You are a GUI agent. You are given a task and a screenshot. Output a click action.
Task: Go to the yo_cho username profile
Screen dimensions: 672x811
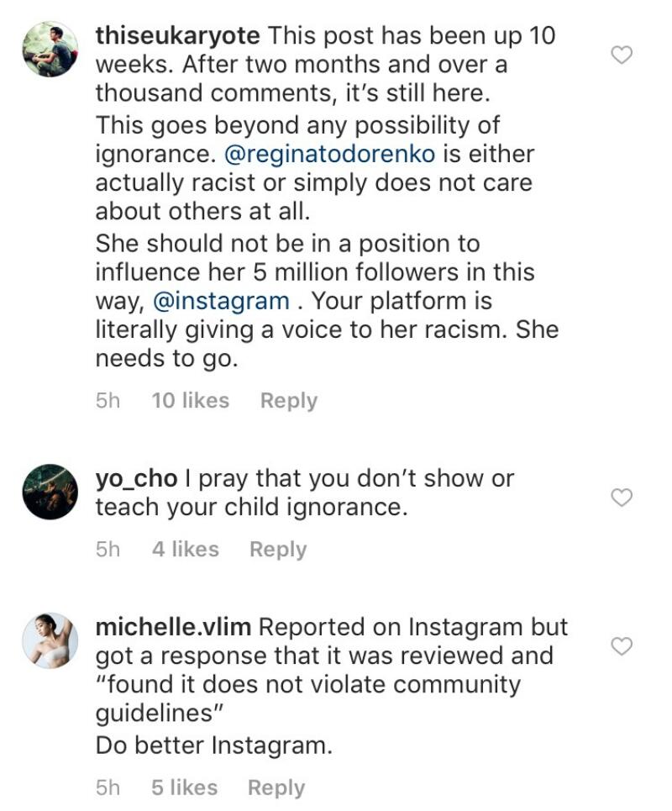pos(136,479)
